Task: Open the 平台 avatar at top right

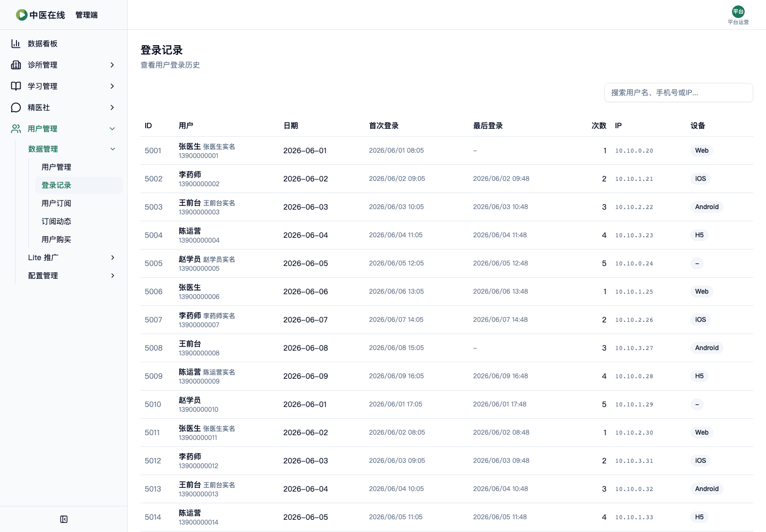Action: [738, 12]
